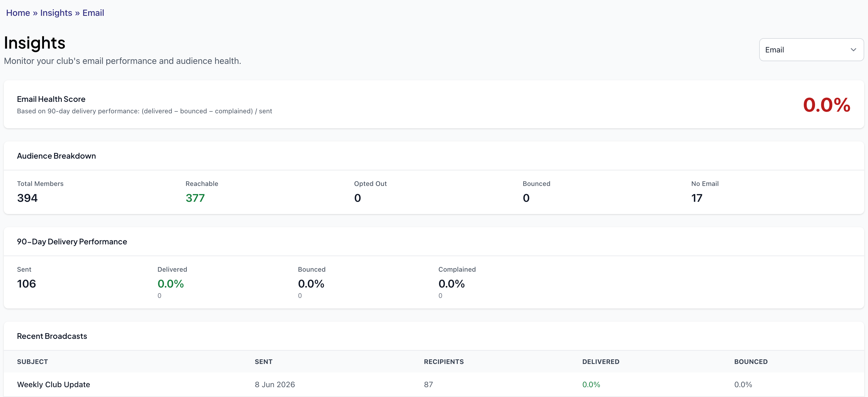Screen dimensions: 868x397
Task: Click the DELIVERED column header
Action: (601, 362)
